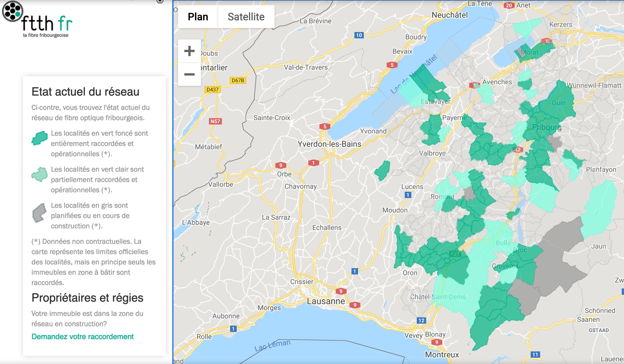Click the ftth fr logo
624x364 pixels.
pos(37,19)
